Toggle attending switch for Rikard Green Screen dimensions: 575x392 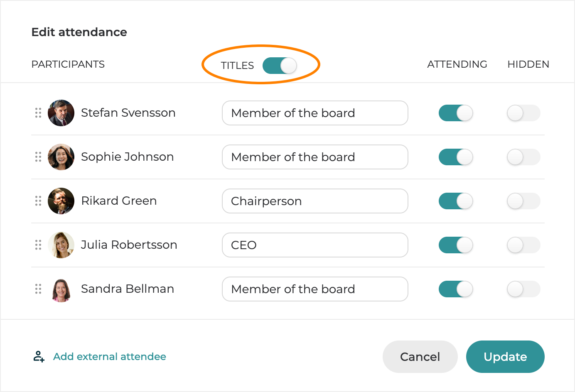(456, 201)
